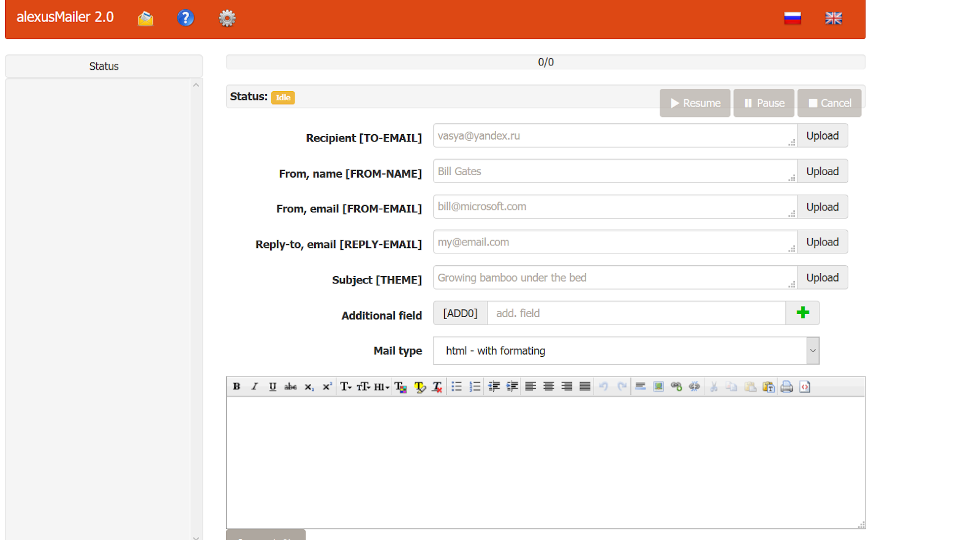This screenshot has height=540, width=980.
Task: Apply underline formatting
Action: (273, 386)
